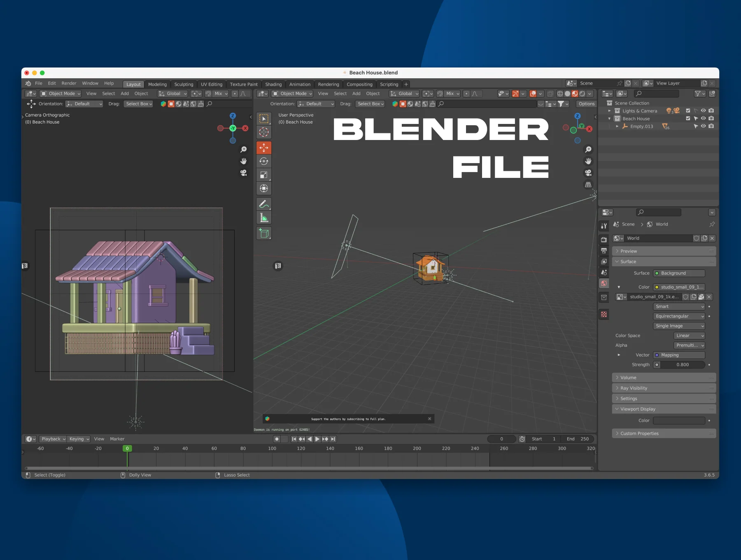The image size is (741, 560).
Task: Switch to the Scripting workspace tab
Action: [x=389, y=84]
